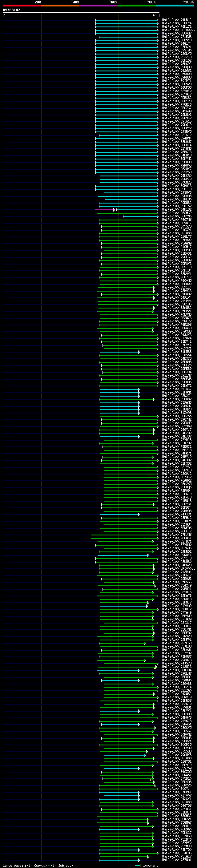Click the UniRef100_Q8KRG6 label
The height and width of the screenshot is (868, 197).
click(176, 700)
